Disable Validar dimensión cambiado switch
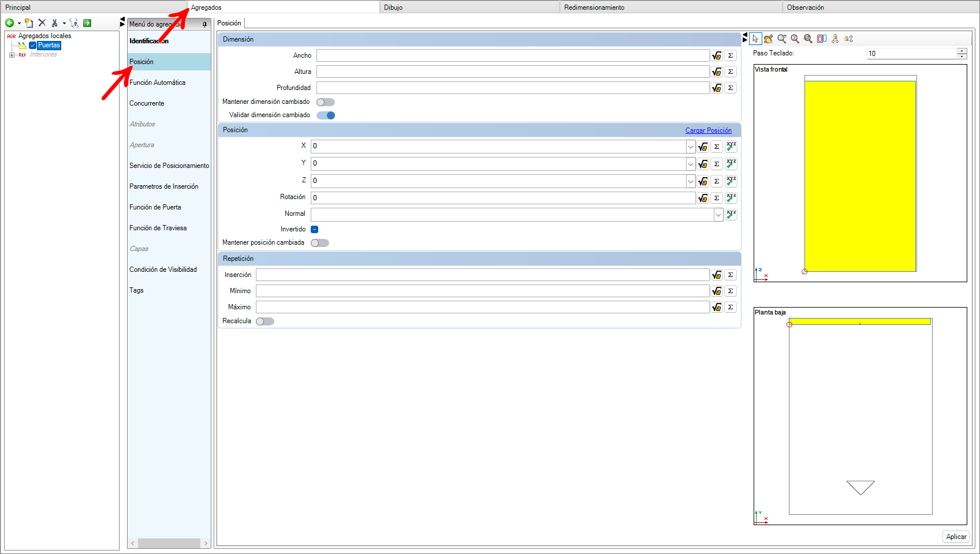980x554 pixels. pyautogui.click(x=326, y=115)
